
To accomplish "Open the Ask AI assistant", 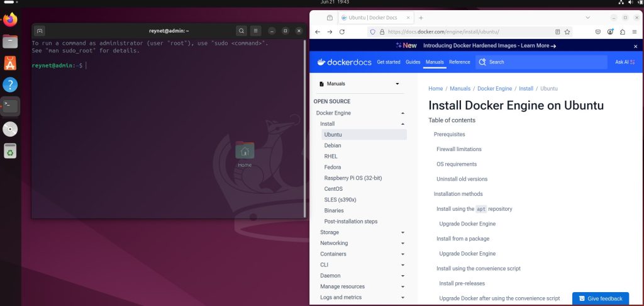I will [625, 62].
